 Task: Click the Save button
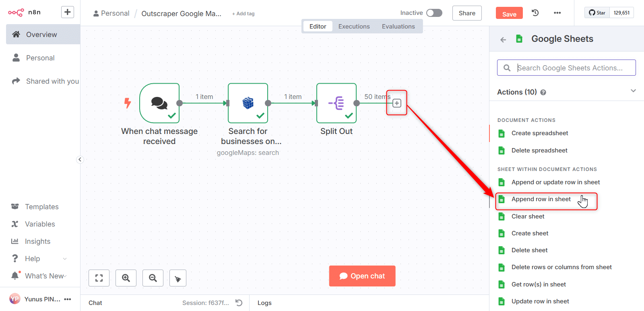coord(509,13)
